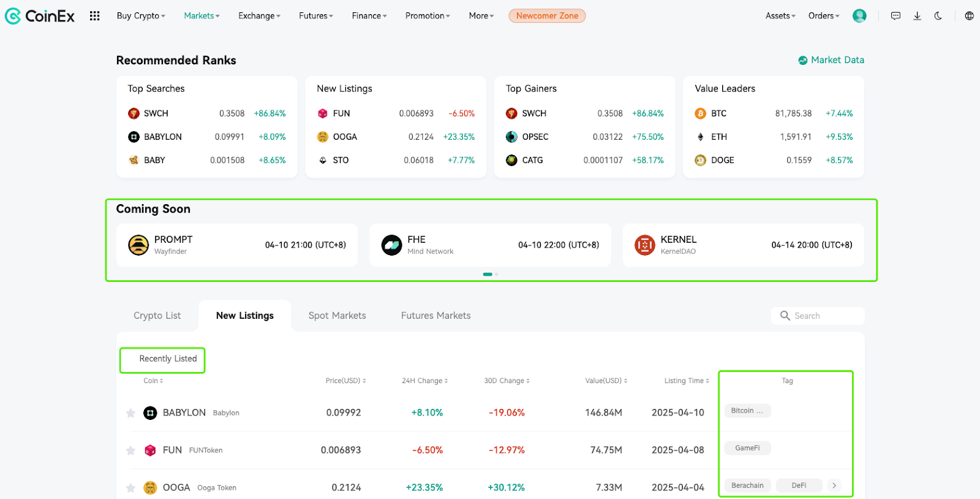Screen dimensions: 980x499
Task: Sort table by Listing Time column
Action: click(687, 381)
